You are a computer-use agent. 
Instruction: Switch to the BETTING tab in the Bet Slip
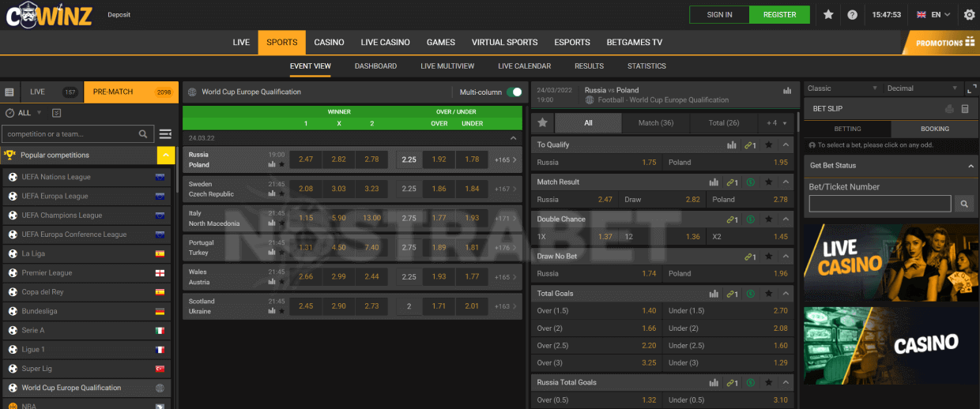pos(848,129)
